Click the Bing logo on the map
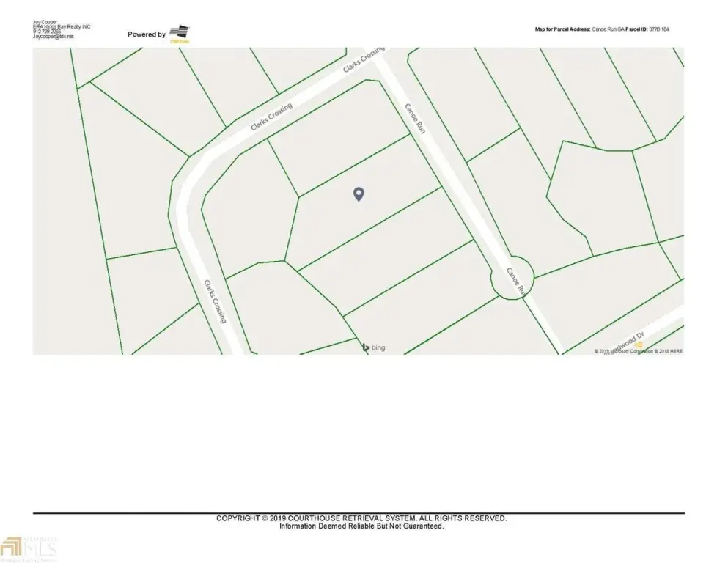The width and height of the screenshot is (728, 563). tap(374, 347)
